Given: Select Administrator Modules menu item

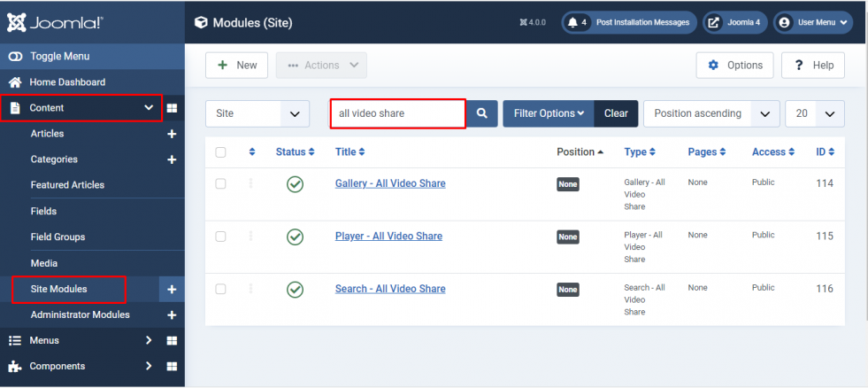Looking at the screenshot, I should click(81, 314).
